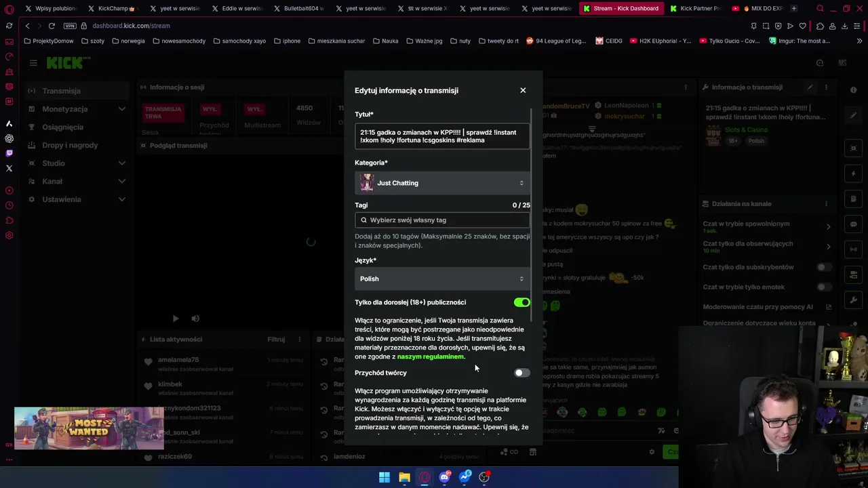The image size is (868, 488).
Task: Click the chat bubble icon in right toolbar
Action: pos(854,224)
